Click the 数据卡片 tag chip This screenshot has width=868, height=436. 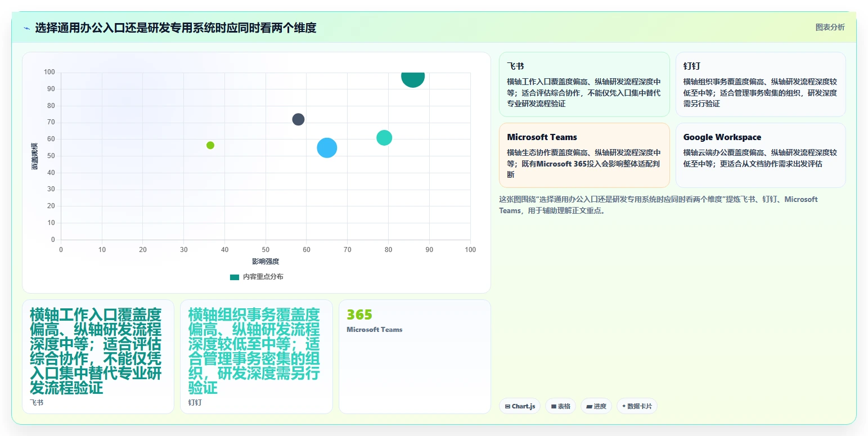coord(637,406)
